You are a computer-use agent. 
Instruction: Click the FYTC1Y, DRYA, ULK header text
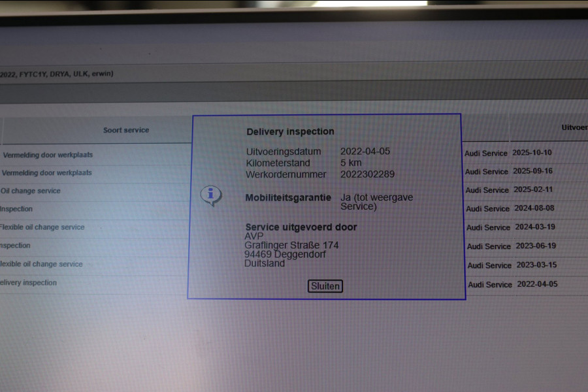click(54, 74)
